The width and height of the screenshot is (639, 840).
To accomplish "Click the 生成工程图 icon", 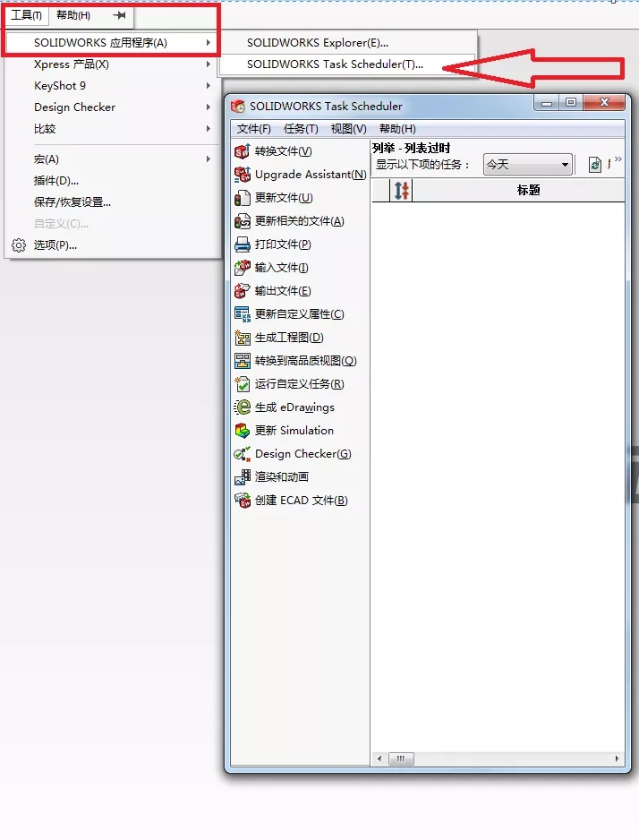I will [242, 338].
